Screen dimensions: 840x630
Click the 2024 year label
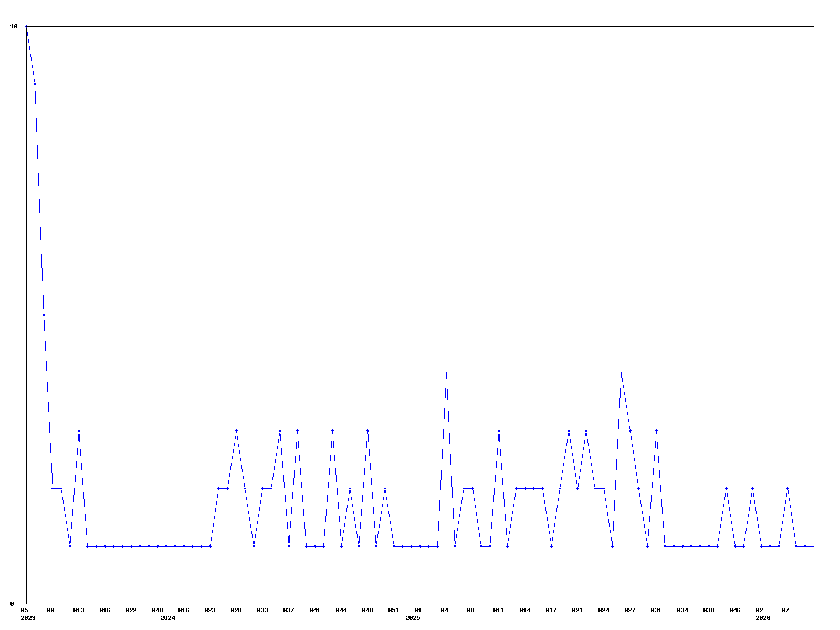168,618
